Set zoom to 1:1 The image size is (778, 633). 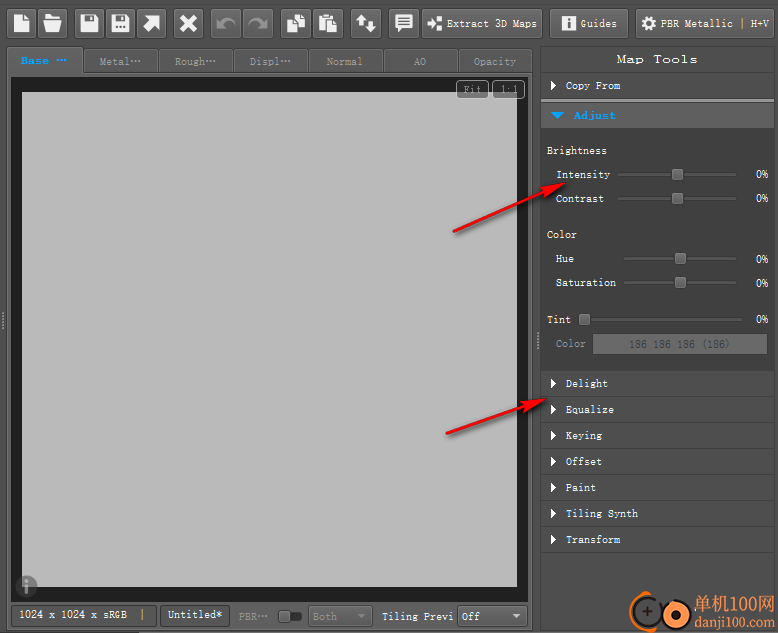(509, 89)
